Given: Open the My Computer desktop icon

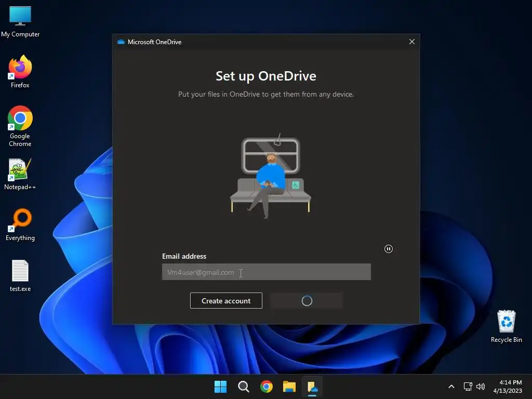Looking at the screenshot, I should click(20, 21).
